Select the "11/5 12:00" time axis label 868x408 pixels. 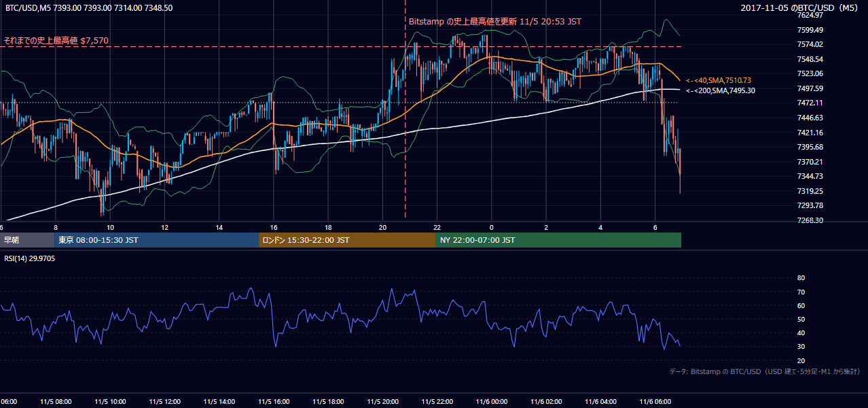pyautogui.click(x=164, y=402)
